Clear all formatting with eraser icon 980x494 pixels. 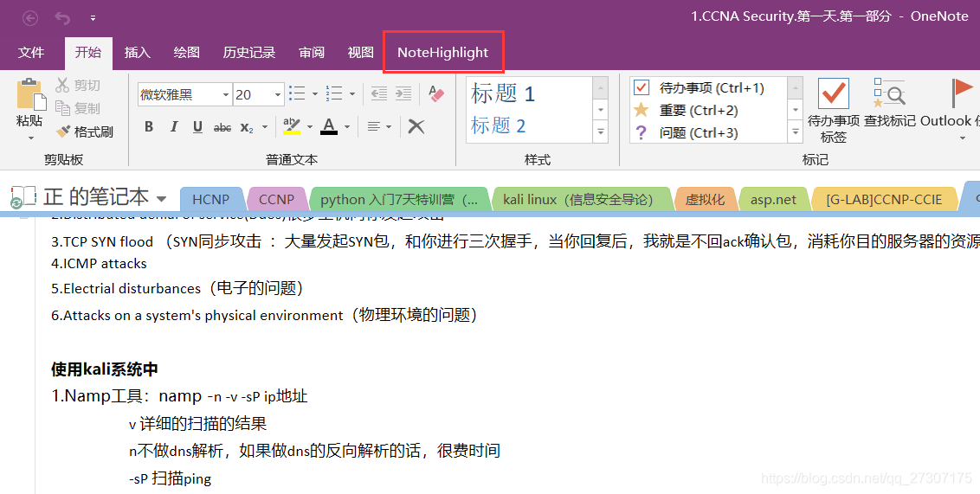(435, 94)
